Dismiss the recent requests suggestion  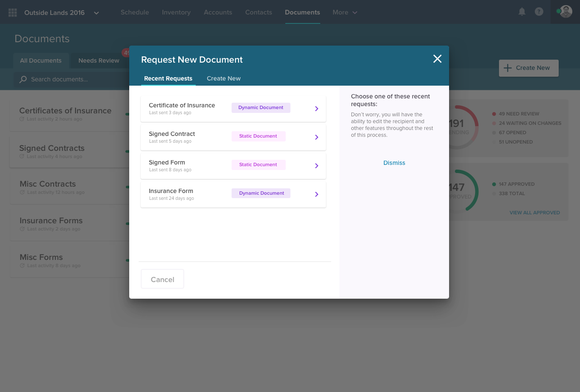[x=394, y=162]
